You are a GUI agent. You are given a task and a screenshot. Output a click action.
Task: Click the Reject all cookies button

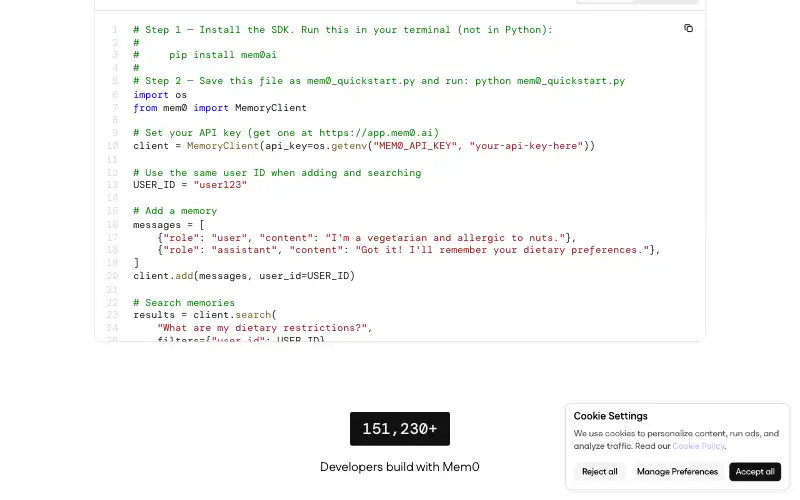[x=599, y=471]
